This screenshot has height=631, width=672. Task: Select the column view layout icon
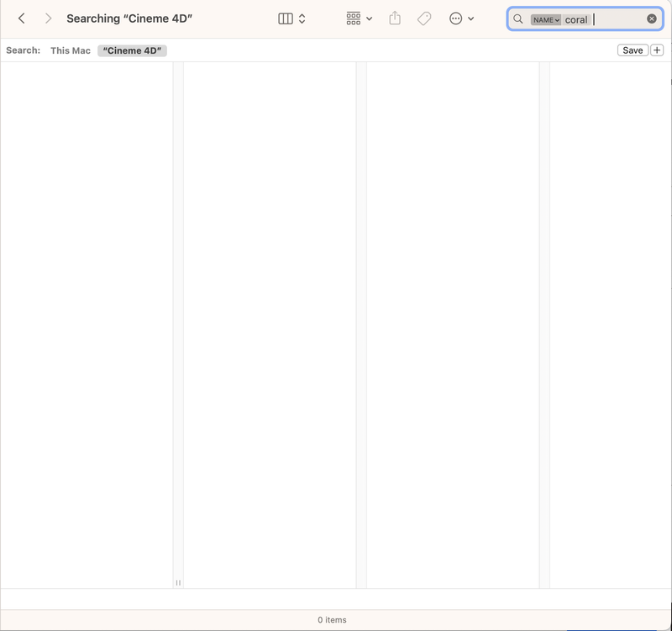(x=286, y=18)
